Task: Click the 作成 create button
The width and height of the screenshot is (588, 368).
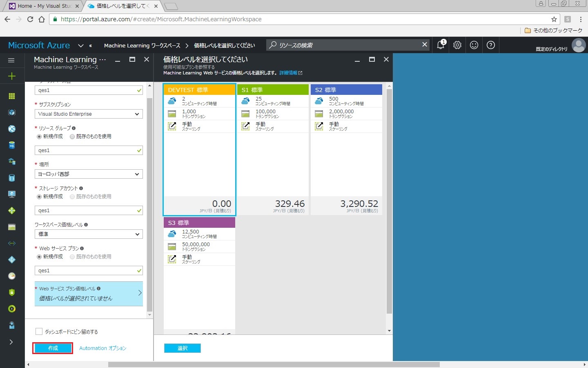Action: [53, 348]
